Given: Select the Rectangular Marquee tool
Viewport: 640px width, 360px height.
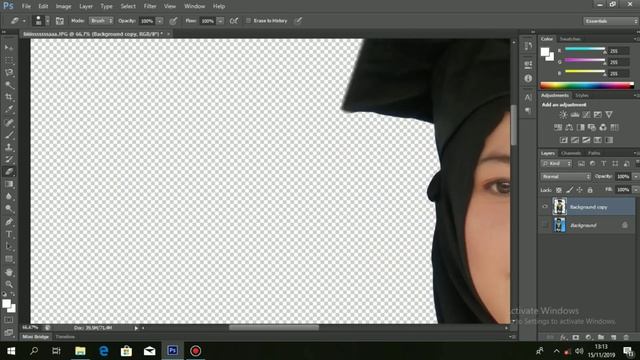Looking at the screenshot, I should click(9, 60).
